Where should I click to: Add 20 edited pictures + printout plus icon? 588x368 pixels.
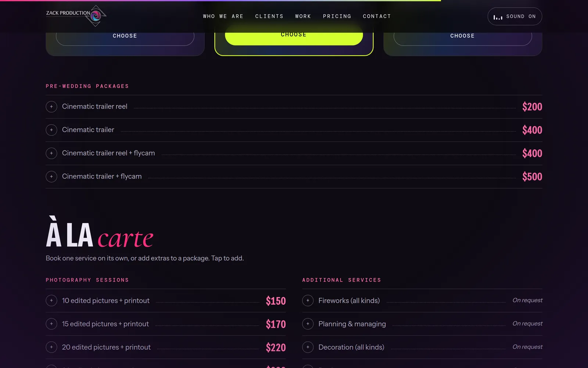coord(51,347)
